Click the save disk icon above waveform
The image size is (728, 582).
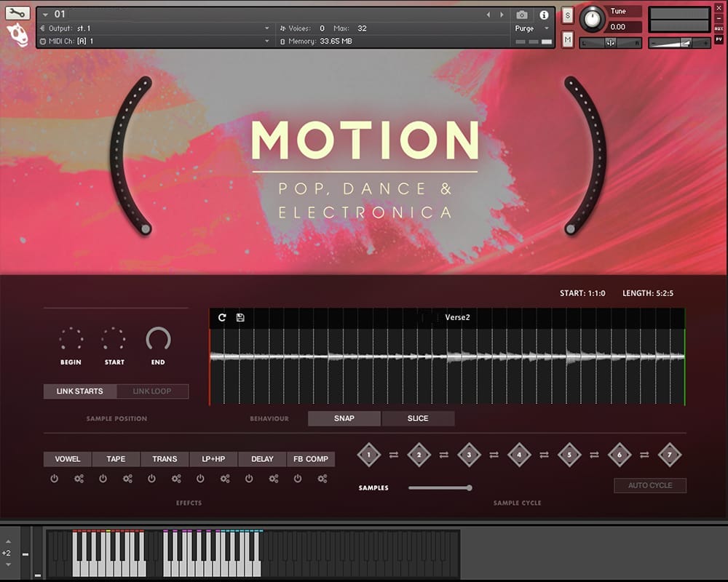tap(240, 318)
